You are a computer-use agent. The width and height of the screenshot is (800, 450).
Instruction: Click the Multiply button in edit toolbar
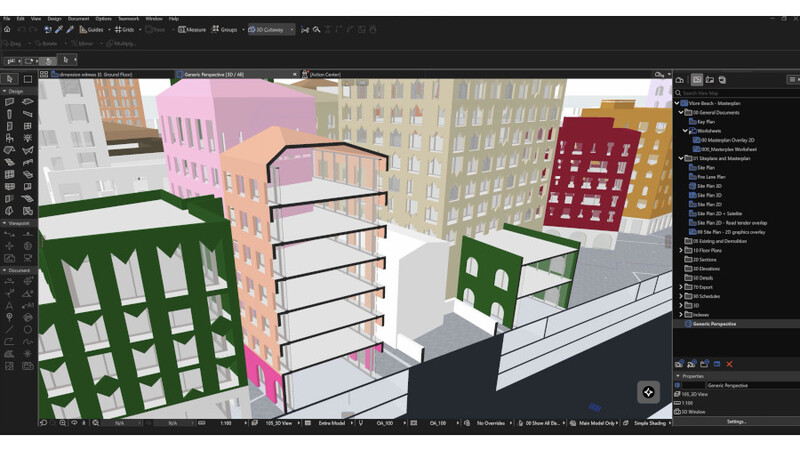pos(120,44)
